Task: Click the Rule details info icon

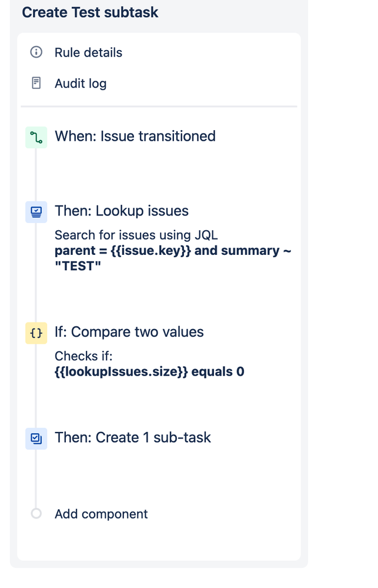Action: click(36, 52)
